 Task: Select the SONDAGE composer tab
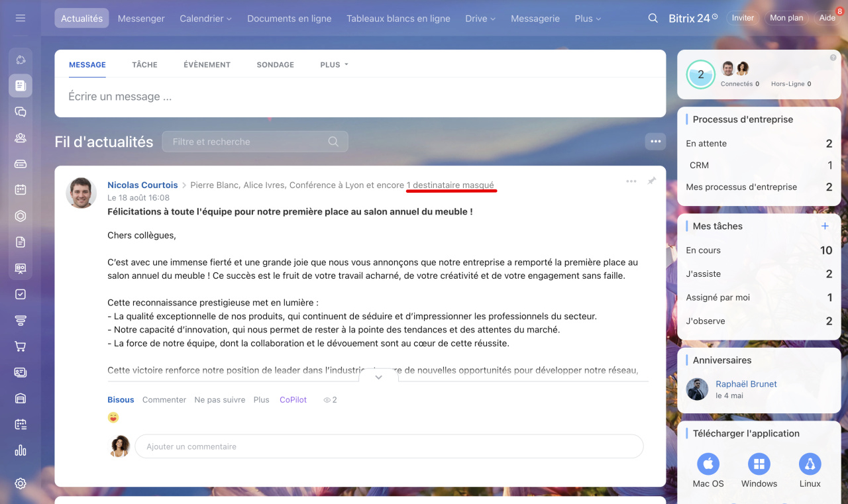pos(276,65)
